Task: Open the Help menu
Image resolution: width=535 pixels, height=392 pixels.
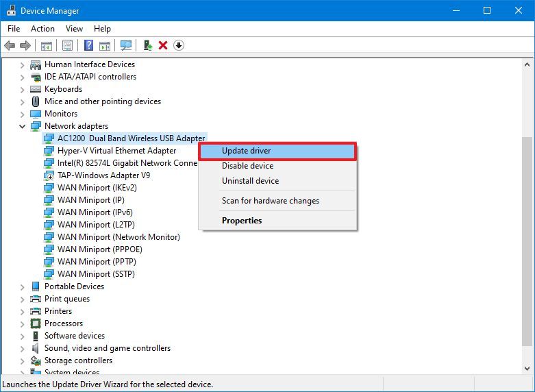Action: [x=102, y=29]
